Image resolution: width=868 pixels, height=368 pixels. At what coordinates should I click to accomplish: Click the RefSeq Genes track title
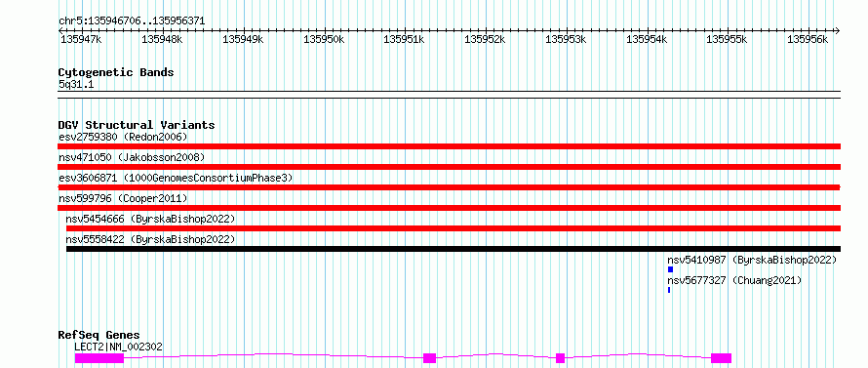(x=99, y=336)
